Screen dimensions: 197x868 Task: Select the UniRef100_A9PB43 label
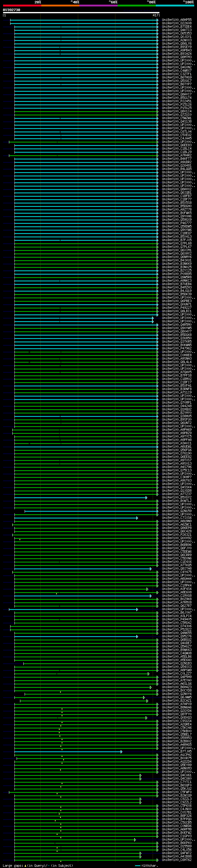(176, 50)
